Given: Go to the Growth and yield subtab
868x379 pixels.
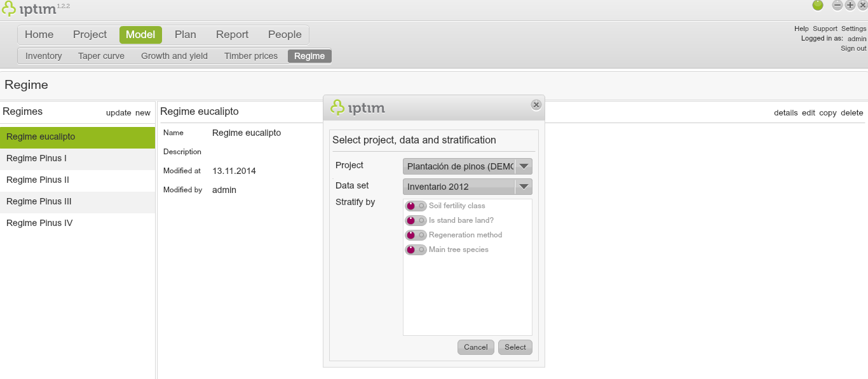Looking at the screenshot, I should click(x=174, y=56).
